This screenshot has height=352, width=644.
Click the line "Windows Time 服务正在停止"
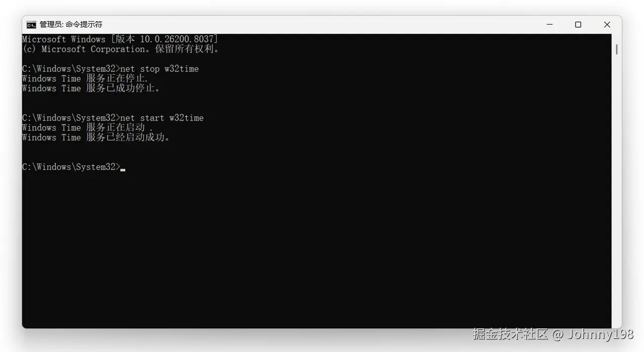click(x=85, y=79)
